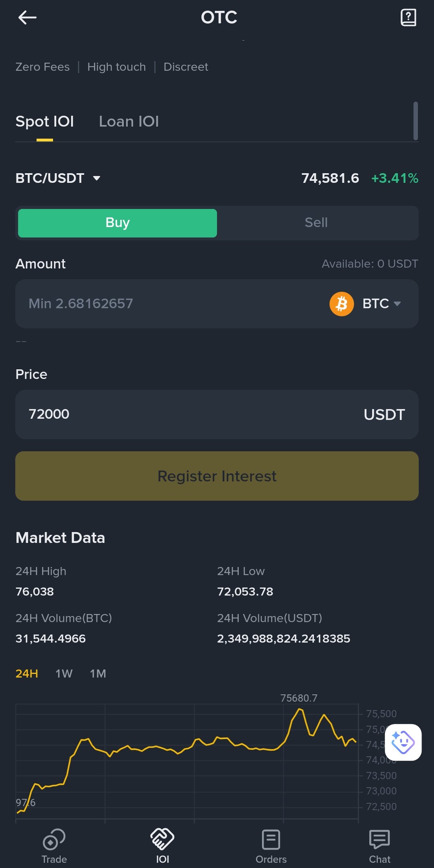
Task: Switch to the Loan IOI tab
Action: tap(129, 121)
